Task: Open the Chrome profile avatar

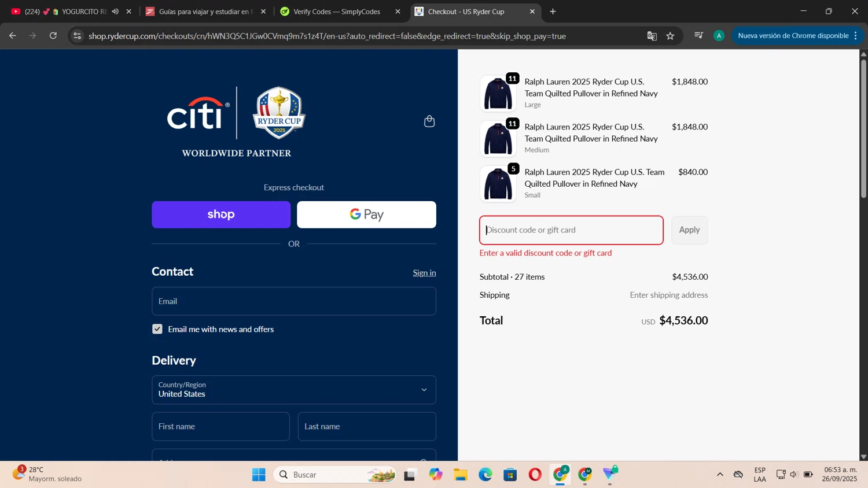Action: pyautogui.click(x=719, y=36)
